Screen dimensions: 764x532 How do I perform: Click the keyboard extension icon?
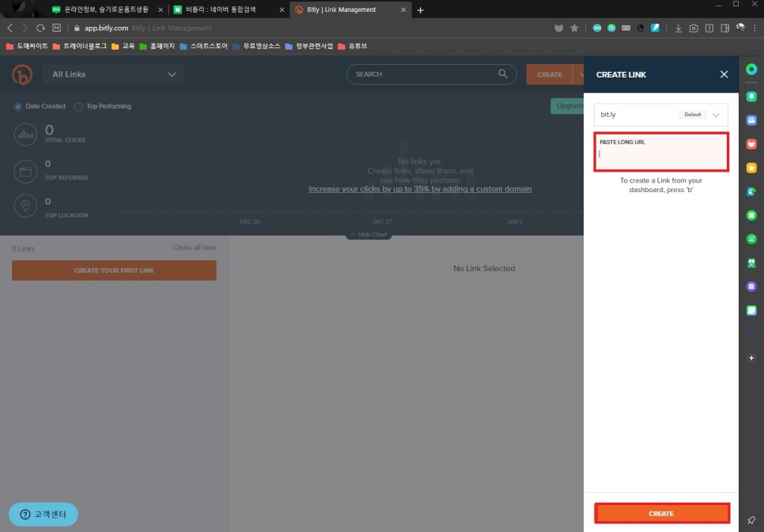(626, 28)
